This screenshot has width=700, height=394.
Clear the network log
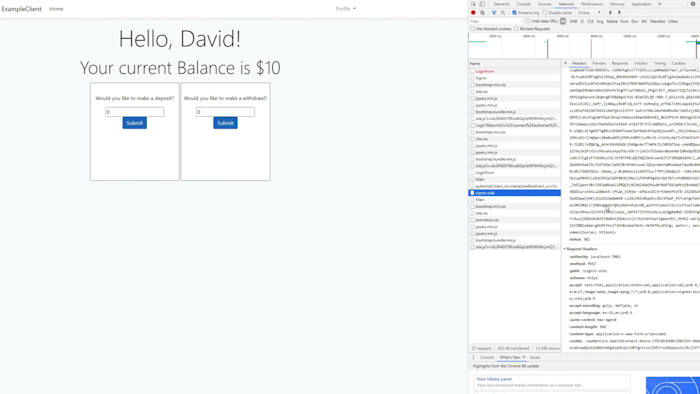pos(482,12)
